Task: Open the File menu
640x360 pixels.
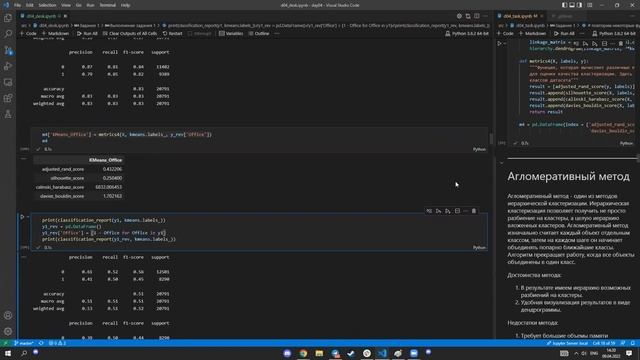Action: [x=17, y=5]
